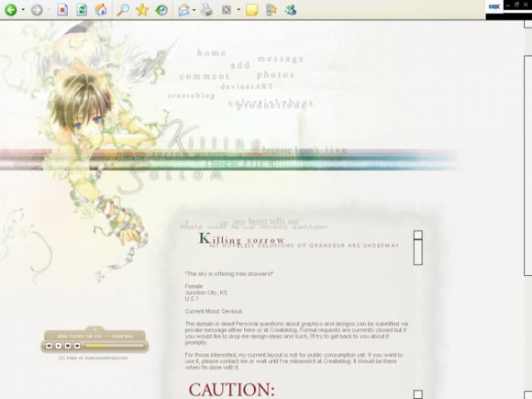Click the grey Forward arrow button
This screenshot has height=399, width=532.
37,10
